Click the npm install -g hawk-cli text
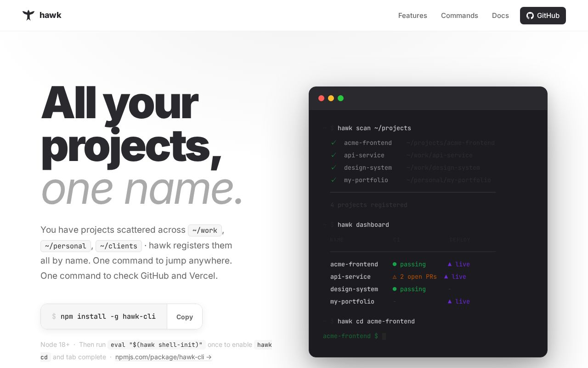Image resolution: width=588 pixels, height=368 pixels. 108,316
